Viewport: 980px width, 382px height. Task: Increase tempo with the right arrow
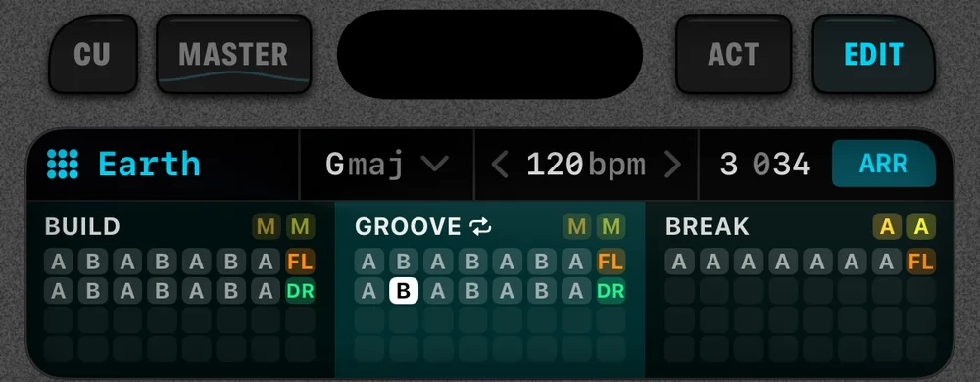[x=672, y=165]
